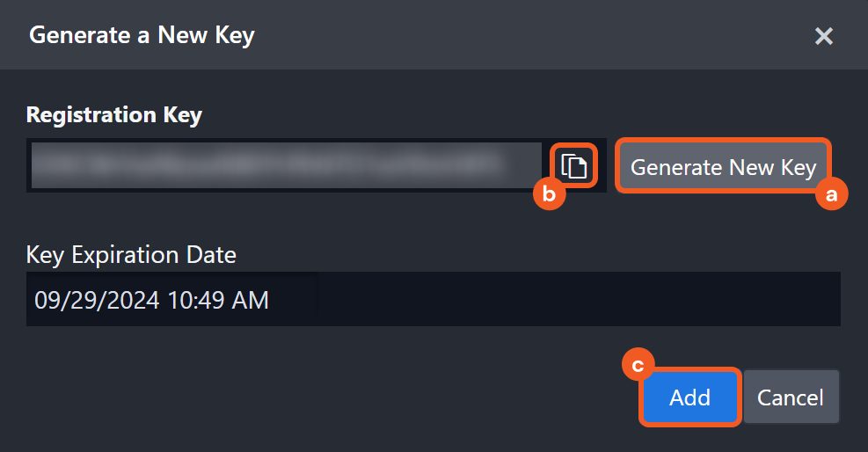Select the day "29" in expiration date
Viewport: 868px width, 452px height.
[81, 300]
